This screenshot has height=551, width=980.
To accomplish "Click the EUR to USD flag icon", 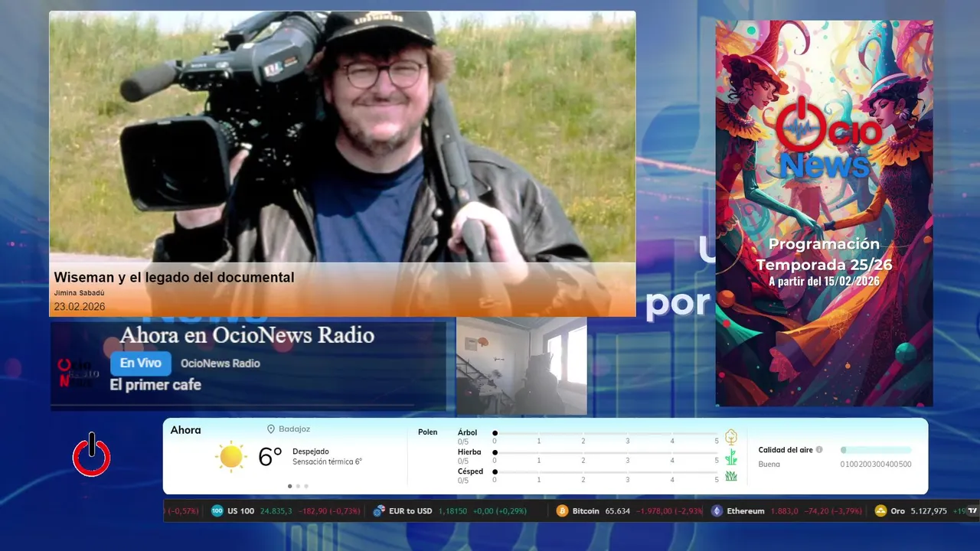I will point(378,510).
